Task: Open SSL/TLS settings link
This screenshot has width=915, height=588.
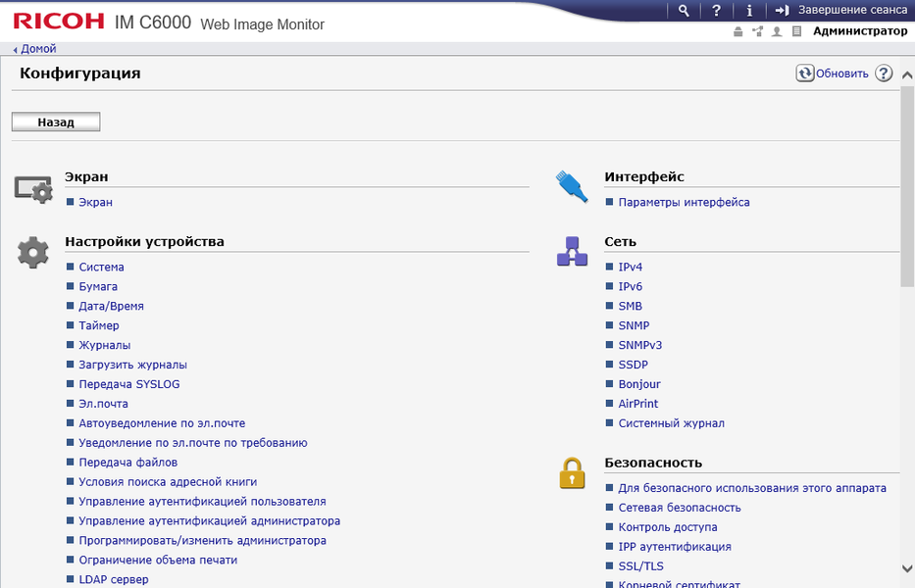Action: tap(640, 566)
